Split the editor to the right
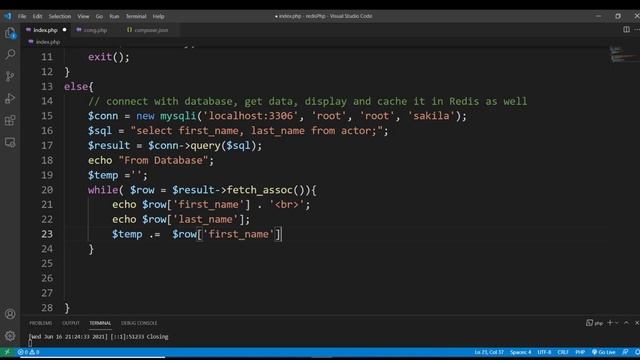Viewport: 640px width, 360px height. [626, 29]
